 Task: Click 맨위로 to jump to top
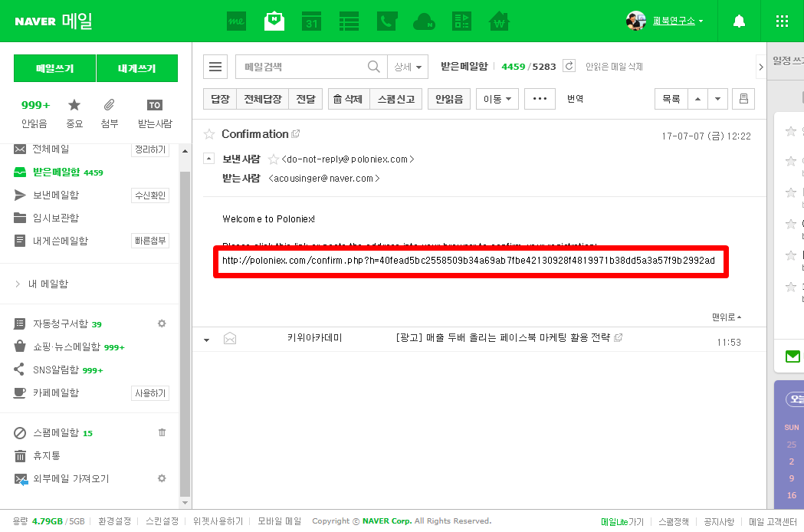(727, 317)
